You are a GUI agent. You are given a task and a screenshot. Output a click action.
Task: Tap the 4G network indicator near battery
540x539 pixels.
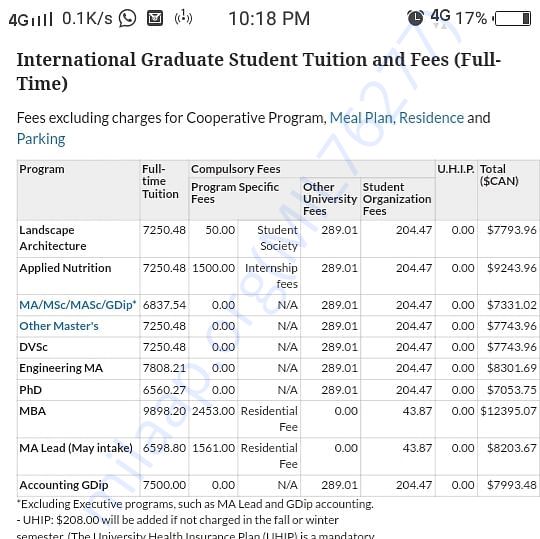[x=440, y=17]
